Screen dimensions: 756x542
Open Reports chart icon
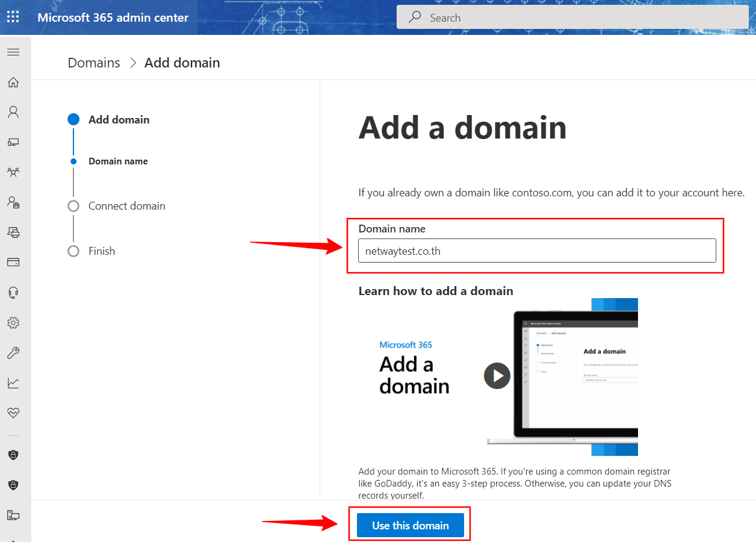click(13, 383)
